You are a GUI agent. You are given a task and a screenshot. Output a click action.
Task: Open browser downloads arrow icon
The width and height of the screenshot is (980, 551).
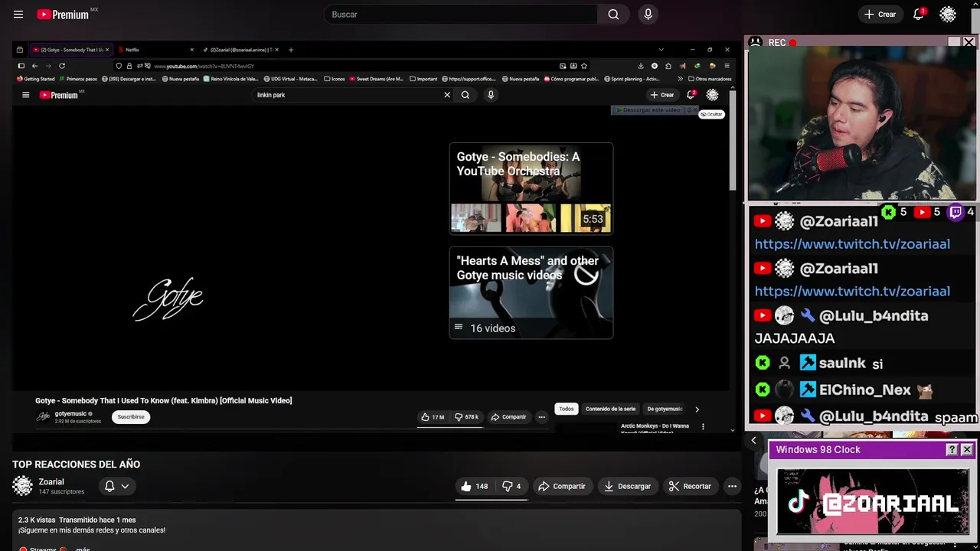point(641,66)
